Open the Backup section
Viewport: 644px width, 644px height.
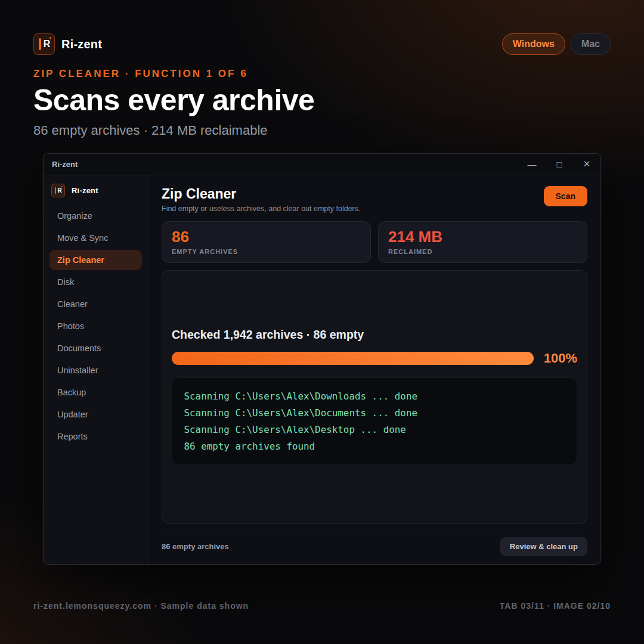click(x=95, y=392)
